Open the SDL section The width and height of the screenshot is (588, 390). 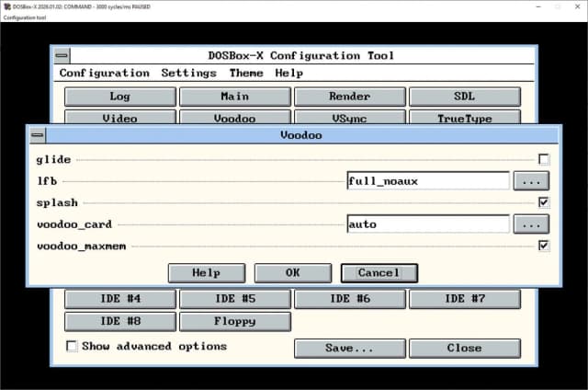pyautogui.click(x=465, y=97)
